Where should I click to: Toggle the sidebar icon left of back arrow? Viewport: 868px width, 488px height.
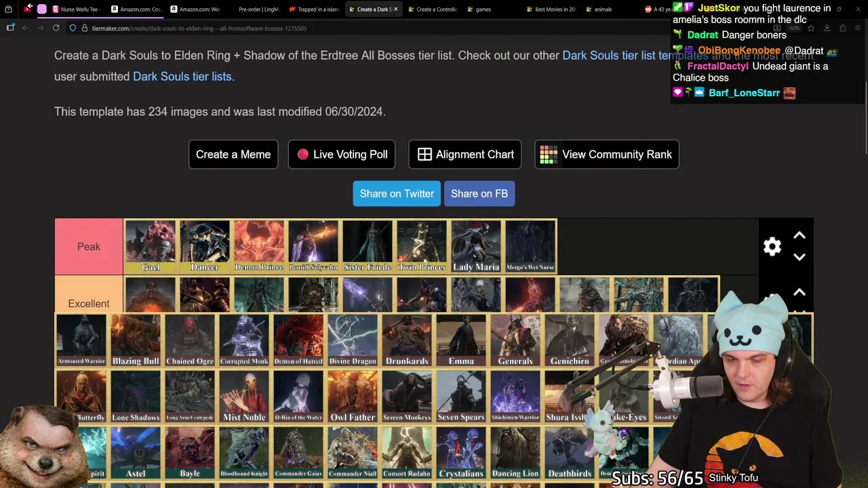point(10,28)
